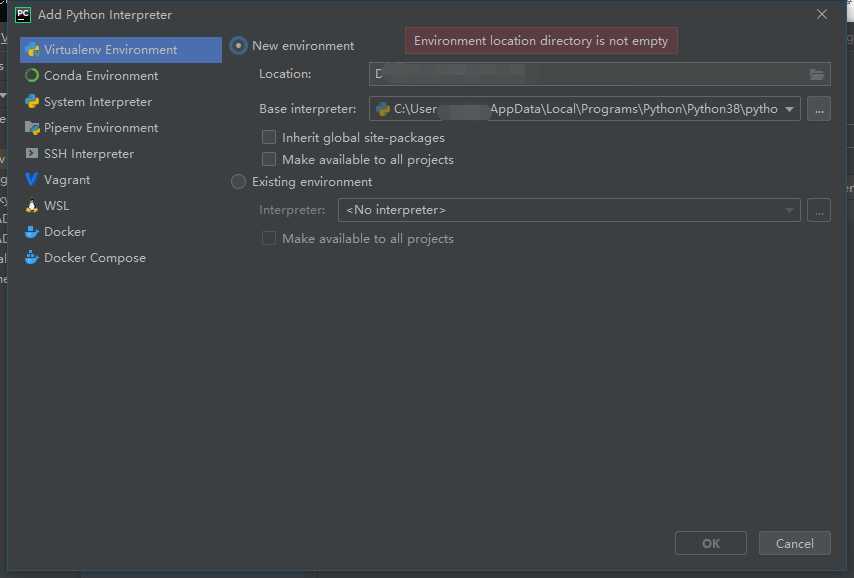Browse for folder in the Location field
The image size is (854, 578).
tap(816, 74)
